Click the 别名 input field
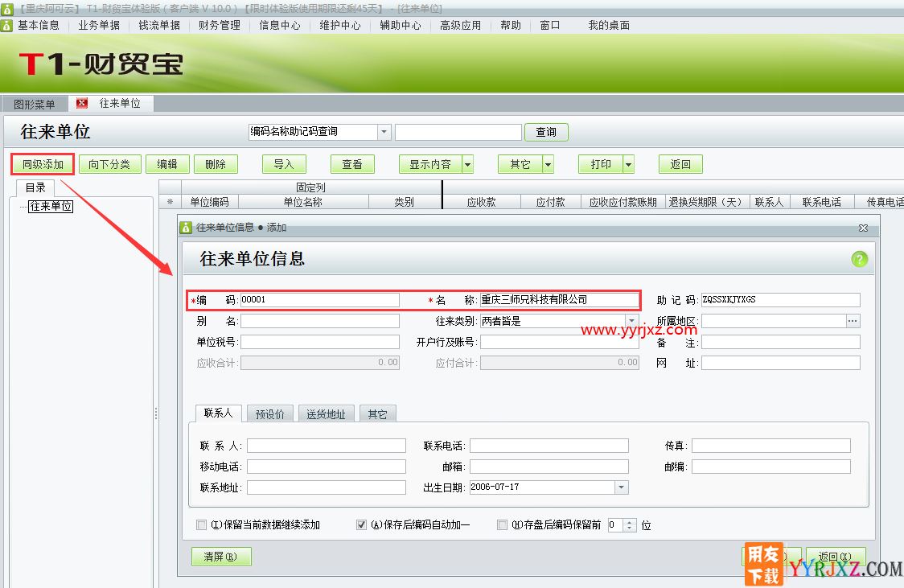 coord(320,321)
